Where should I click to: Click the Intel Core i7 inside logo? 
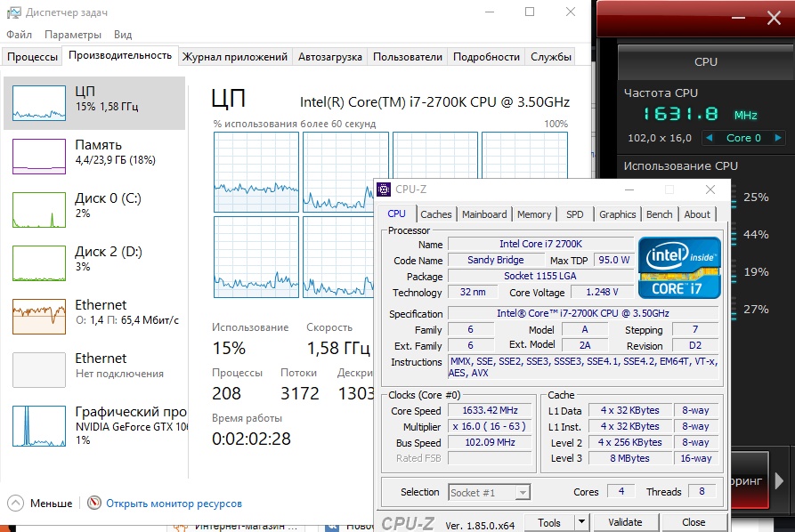click(679, 268)
